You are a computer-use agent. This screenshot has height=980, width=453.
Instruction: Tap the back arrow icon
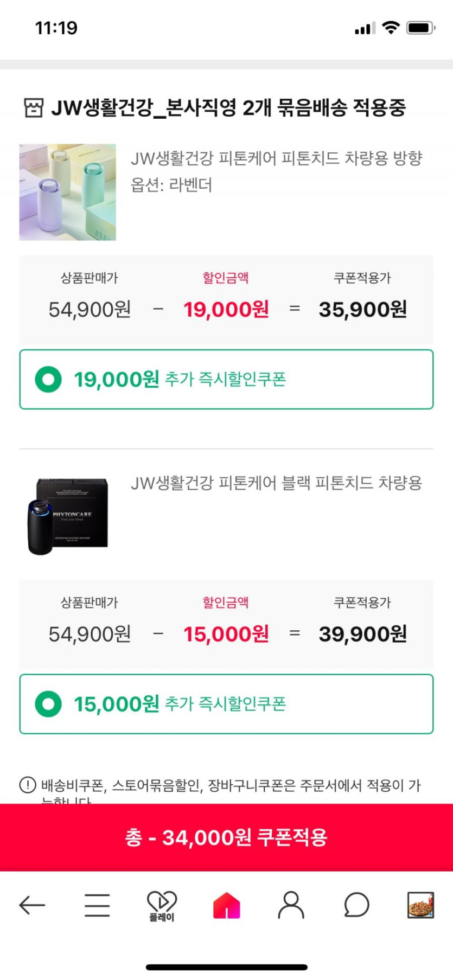(32, 905)
